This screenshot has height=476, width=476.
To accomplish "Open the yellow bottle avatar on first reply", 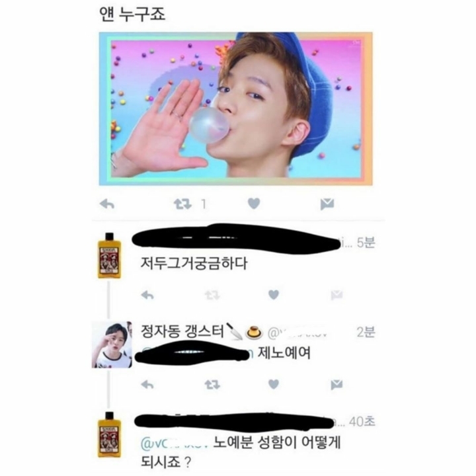I will pyautogui.click(x=109, y=255).
